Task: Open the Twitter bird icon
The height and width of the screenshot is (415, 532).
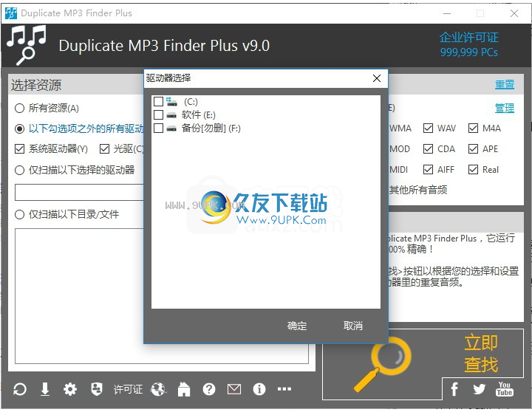Action: (479, 389)
